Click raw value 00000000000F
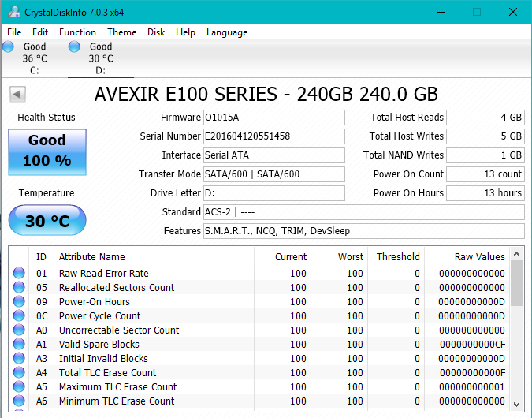Image resolution: width=532 pixels, height=418 pixels. [473, 373]
